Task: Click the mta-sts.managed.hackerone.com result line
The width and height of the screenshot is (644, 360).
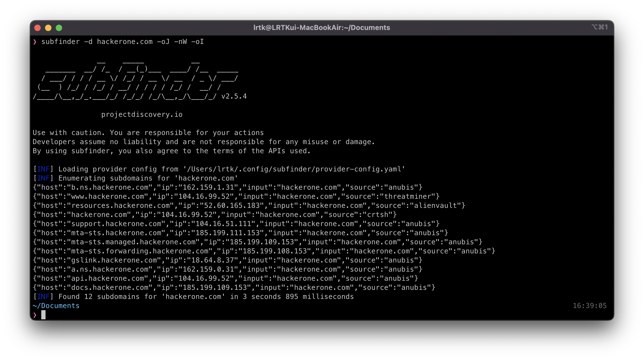Action: [x=257, y=242]
